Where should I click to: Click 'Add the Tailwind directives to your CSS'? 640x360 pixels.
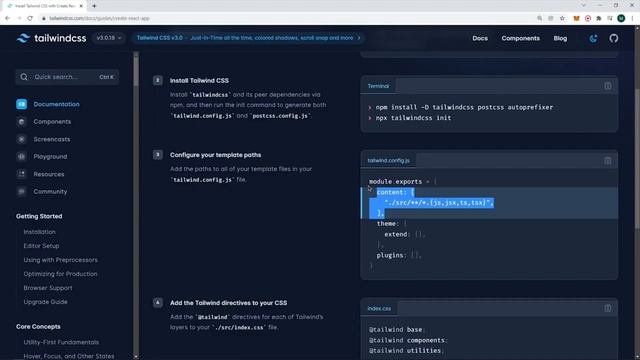click(229, 303)
